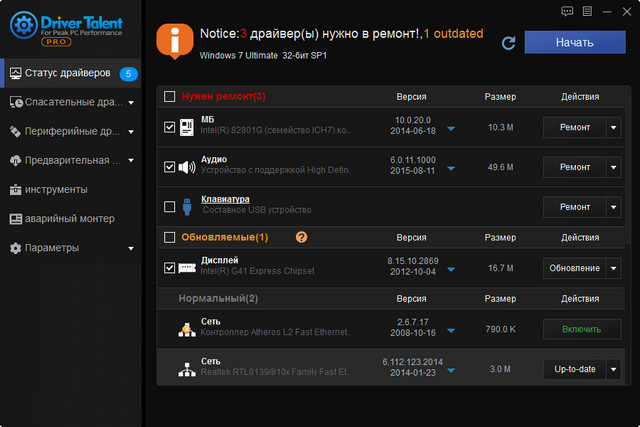This screenshot has height=427, width=640.
Task: Expand the Аудио version dropdown arrow
Action: 451,168
